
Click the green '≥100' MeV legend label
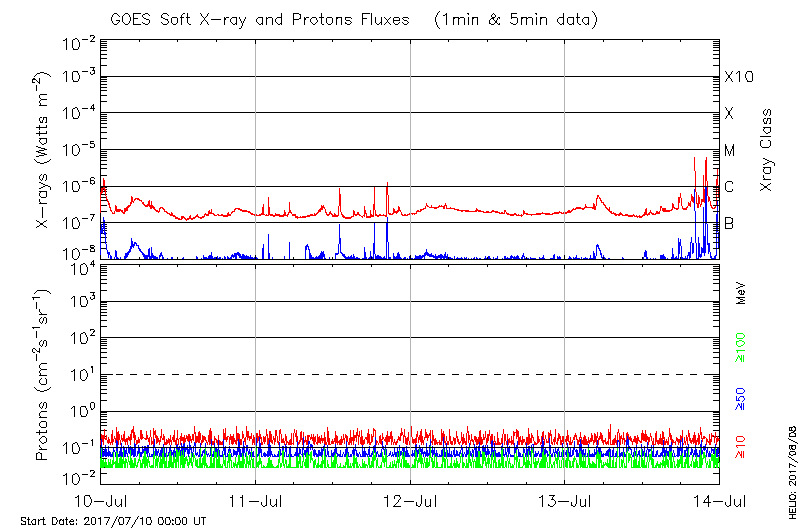741,347
